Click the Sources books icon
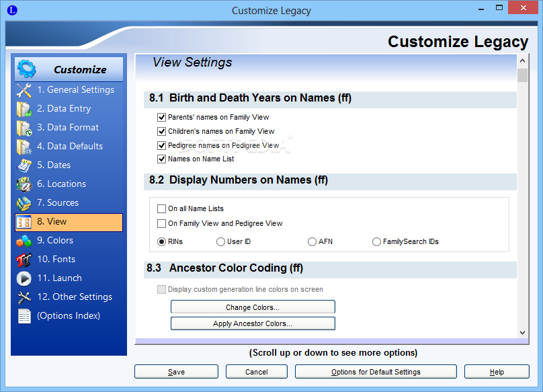The width and height of the screenshot is (543, 392). (24, 203)
